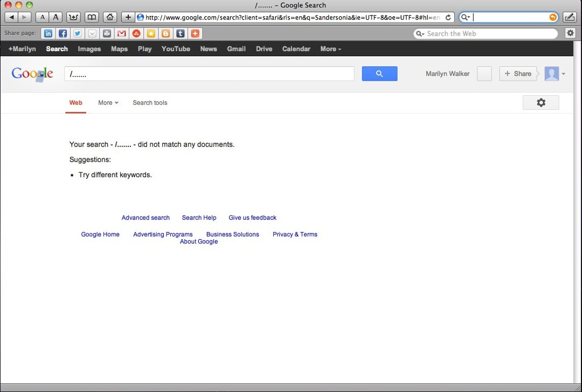Click the blue Google search button
Image resolution: width=582 pixels, height=392 pixels.
click(379, 73)
